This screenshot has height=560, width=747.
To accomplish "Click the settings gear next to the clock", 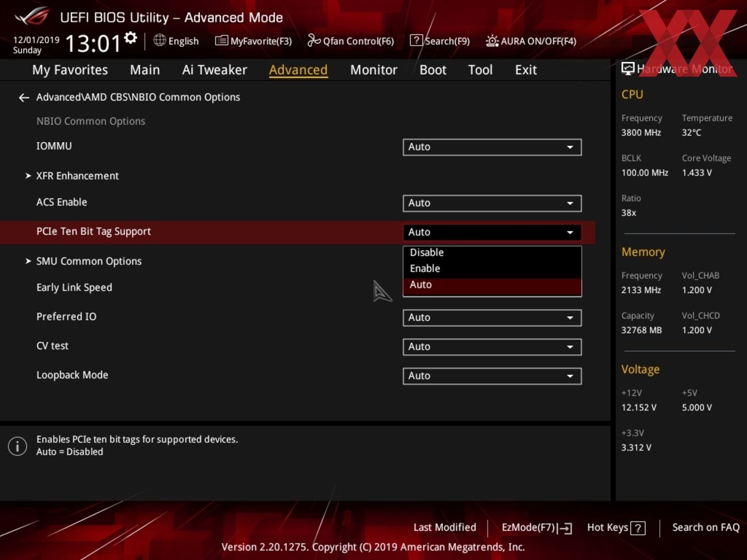I will pos(130,37).
